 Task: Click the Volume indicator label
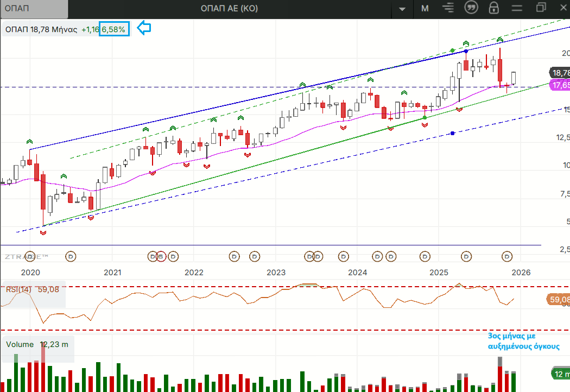20,345
